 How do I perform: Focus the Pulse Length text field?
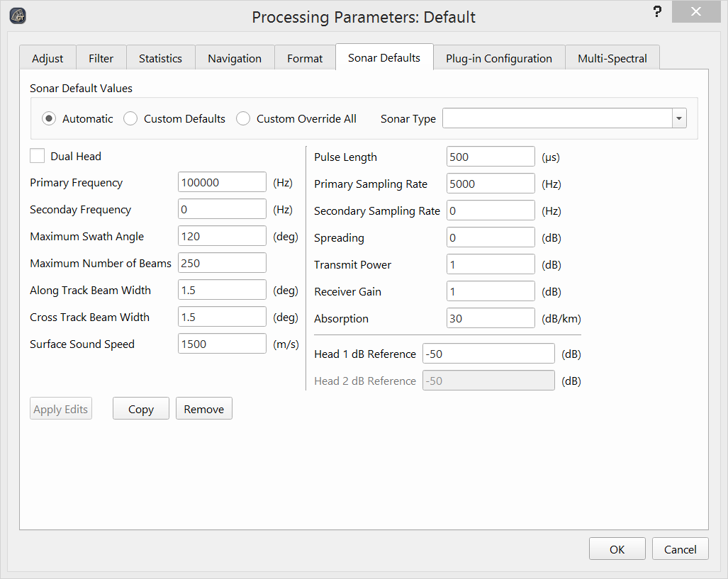point(491,157)
